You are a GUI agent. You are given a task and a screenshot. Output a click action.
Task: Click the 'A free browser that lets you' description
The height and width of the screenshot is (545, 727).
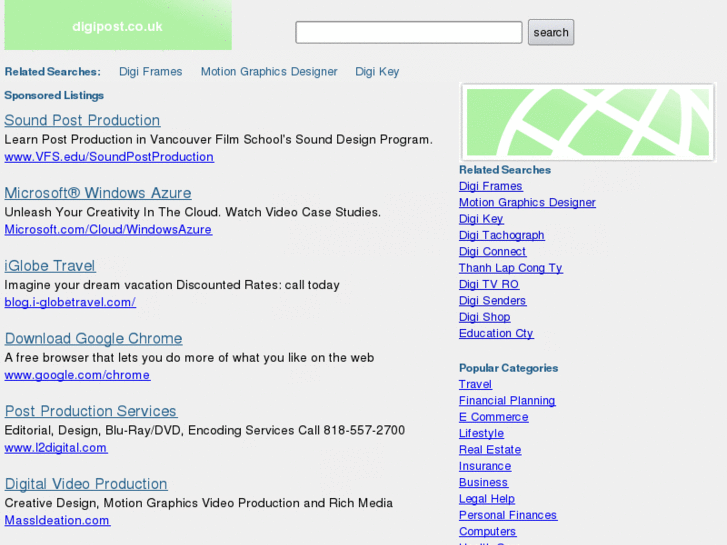point(189,358)
